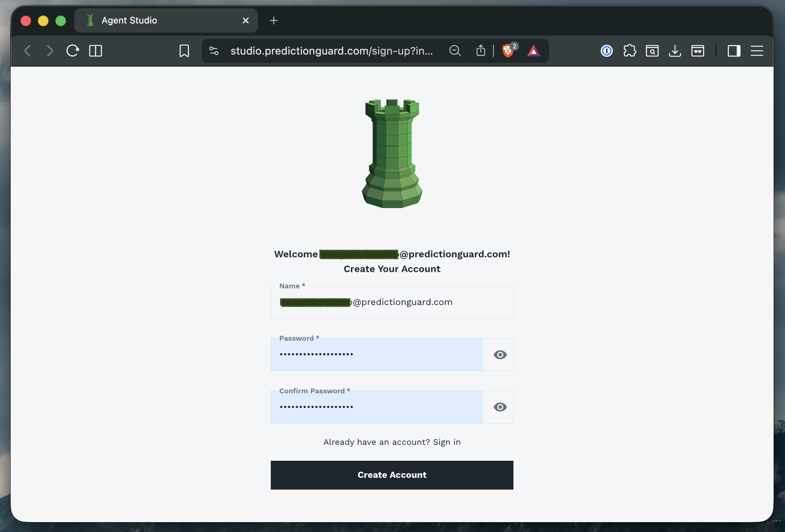Open the Downloads icon in the toolbar
This screenshot has width=785, height=532.
pyautogui.click(x=675, y=51)
